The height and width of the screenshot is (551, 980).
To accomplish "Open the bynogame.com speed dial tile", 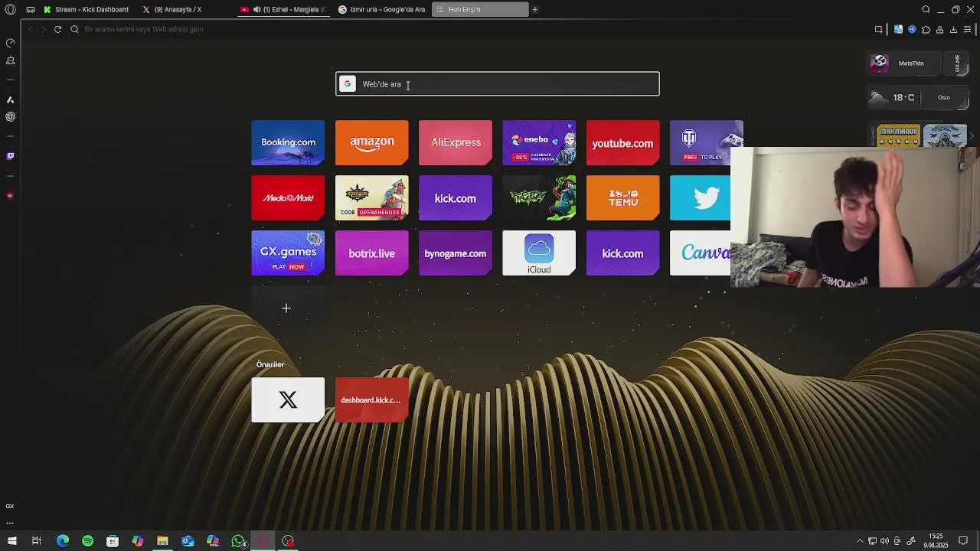I will pyautogui.click(x=456, y=253).
